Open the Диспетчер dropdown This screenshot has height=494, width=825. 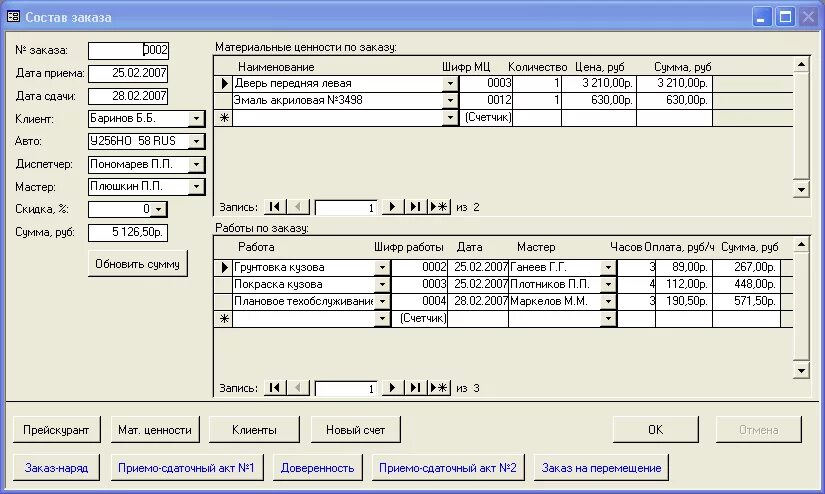pyautogui.click(x=196, y=164)
